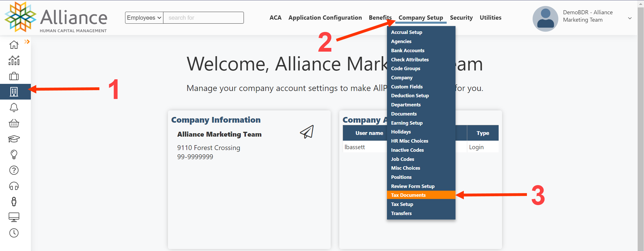Image resolution: width=644 pixels, height=251 pixels.
Task: Open Tax Setup from the menu
Action: tap(421, 204)
